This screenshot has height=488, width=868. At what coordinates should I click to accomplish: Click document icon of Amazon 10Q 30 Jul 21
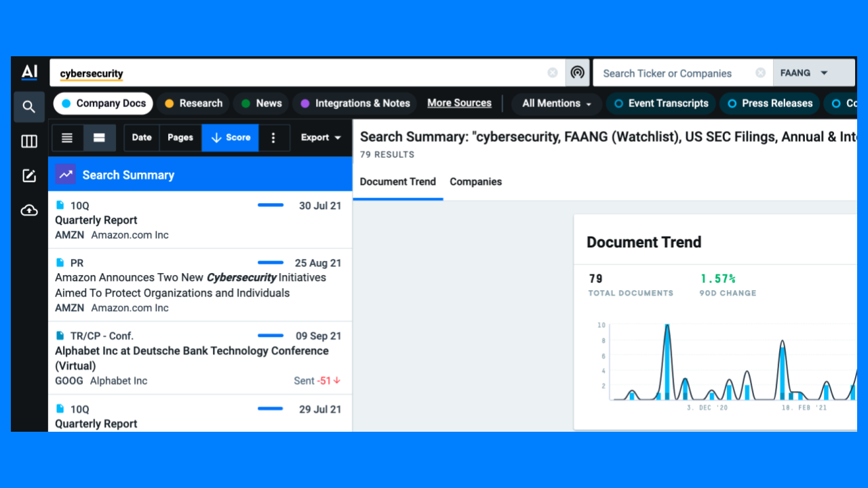pos(60,205)
